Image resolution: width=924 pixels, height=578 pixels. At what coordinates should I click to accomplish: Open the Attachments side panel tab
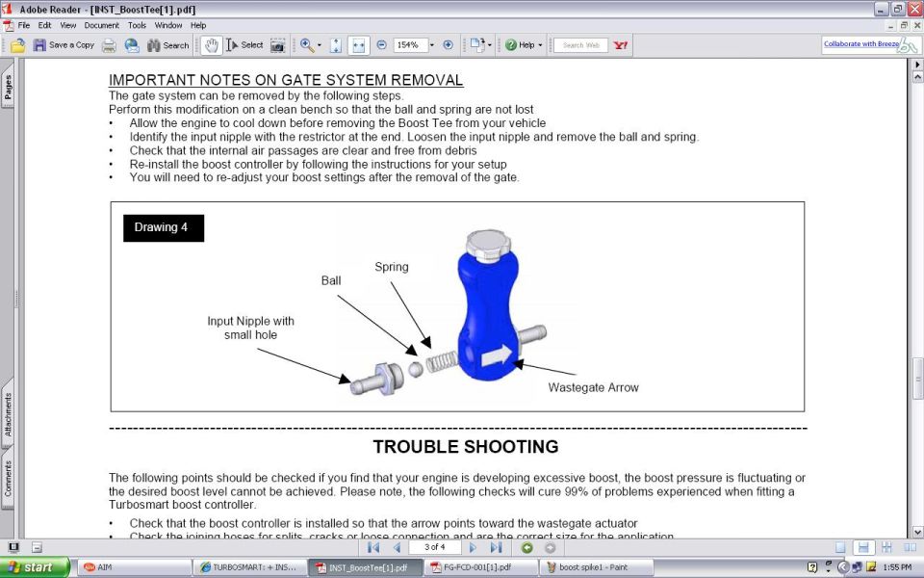pyautogui.click(x=8, y=414)
